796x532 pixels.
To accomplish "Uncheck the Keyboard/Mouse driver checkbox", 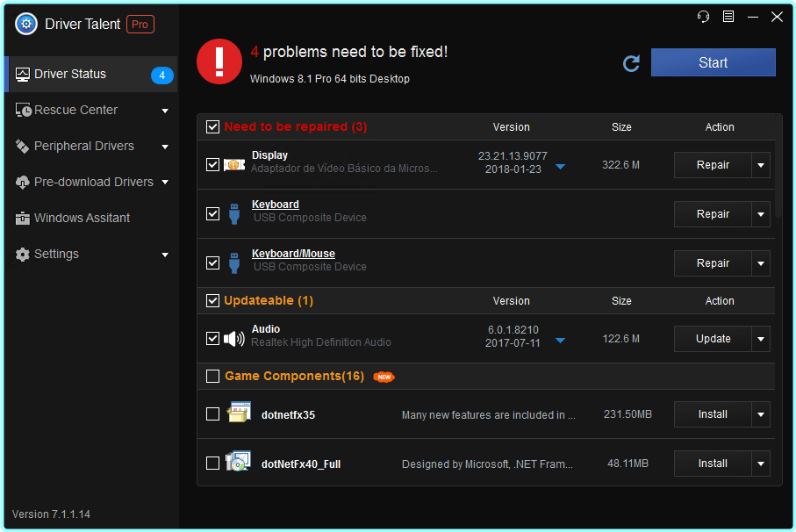I will [x=213, y=263].
